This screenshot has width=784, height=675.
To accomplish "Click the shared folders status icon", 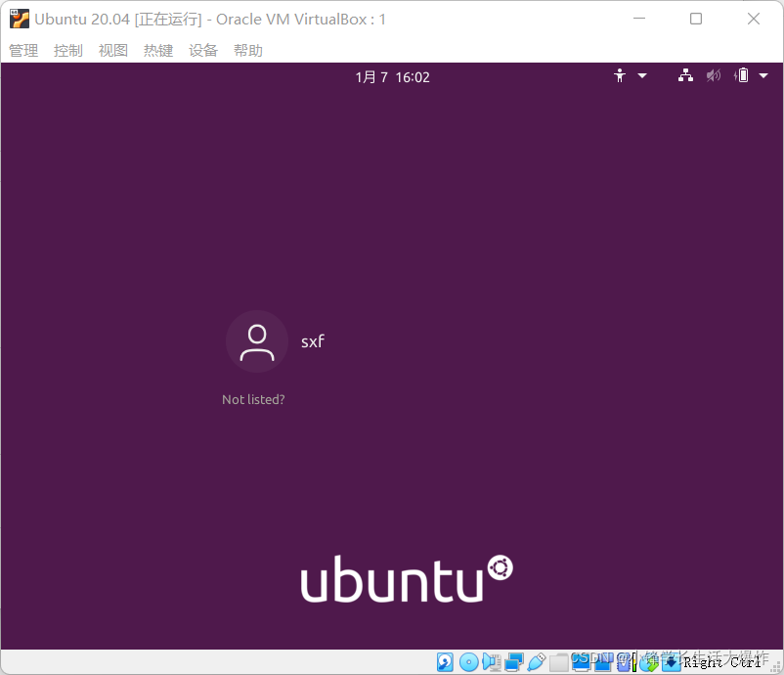I will tap(559, 662).
